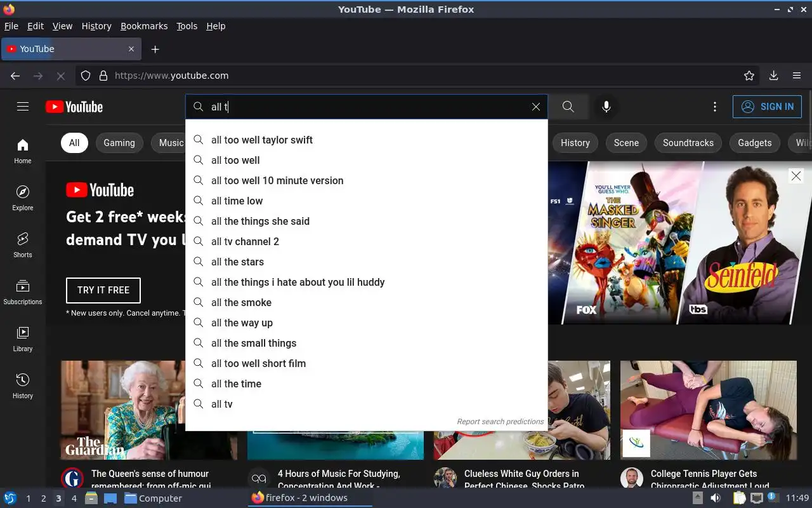812x508 pixels.
Task: Choose suggestion 'all the things i hate about you lil huddy'
Action: click(x=367, y=282)
